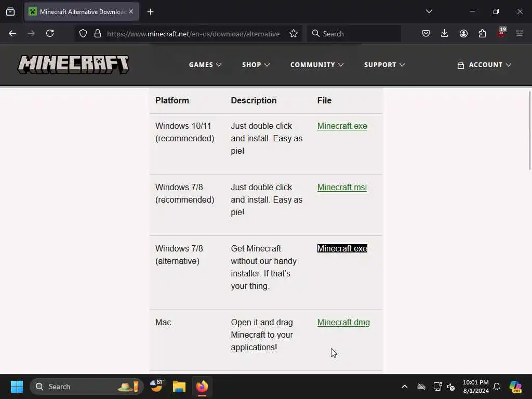Click the site security padlock icon

click(98, 34)
